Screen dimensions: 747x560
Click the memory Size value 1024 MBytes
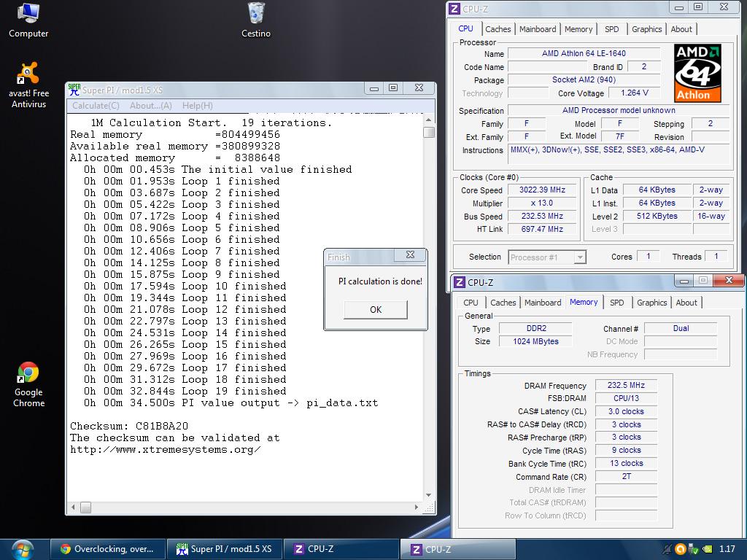click(536, 341)
